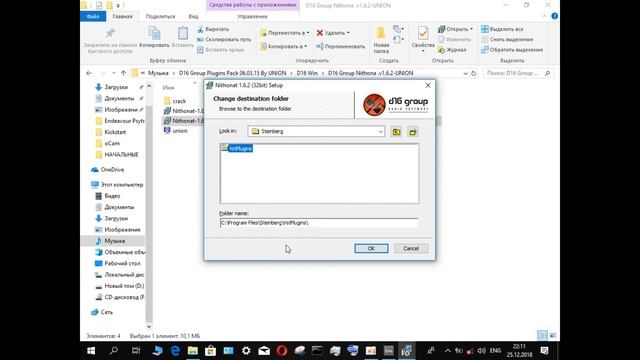Click Select all (Выделить все) in ribbon
Screen dimensions: 640x360
[x=502, y=29]
